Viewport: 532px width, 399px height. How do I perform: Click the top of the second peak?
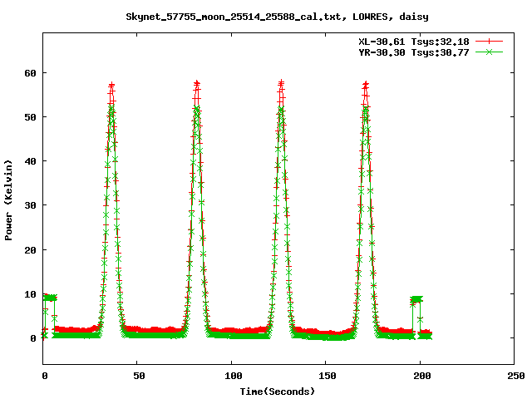pos(196,83)
